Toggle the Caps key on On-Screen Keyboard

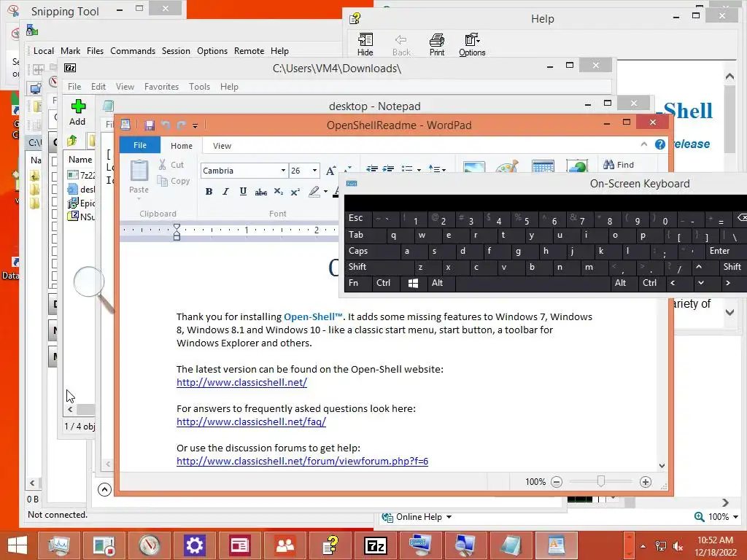coord(372,251)
